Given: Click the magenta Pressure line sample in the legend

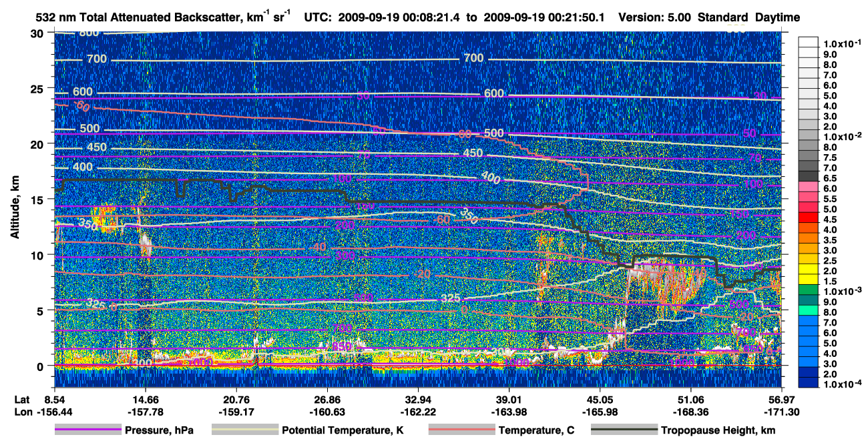Looking at the screenshot, I should pyautogui.click(x=87, y=430).
